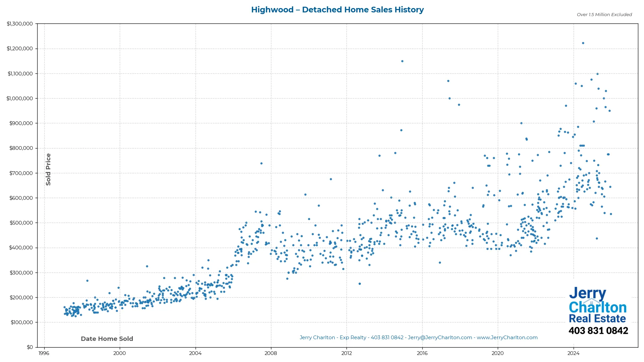Select the highest priced data point near $1,220,000
The height and width of the screenshot is (362, 644).
(584, 43)
